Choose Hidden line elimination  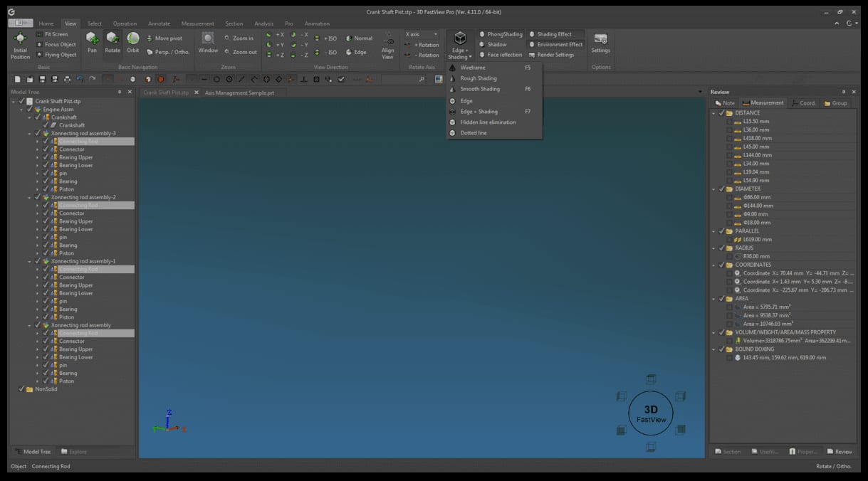tap(494, 122)
